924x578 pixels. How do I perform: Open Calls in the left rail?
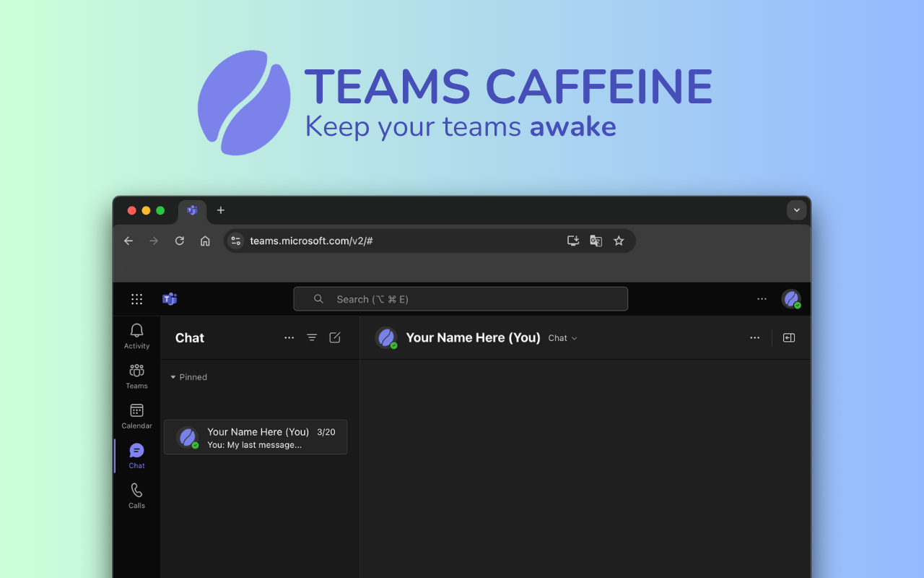tap(136, 495)
